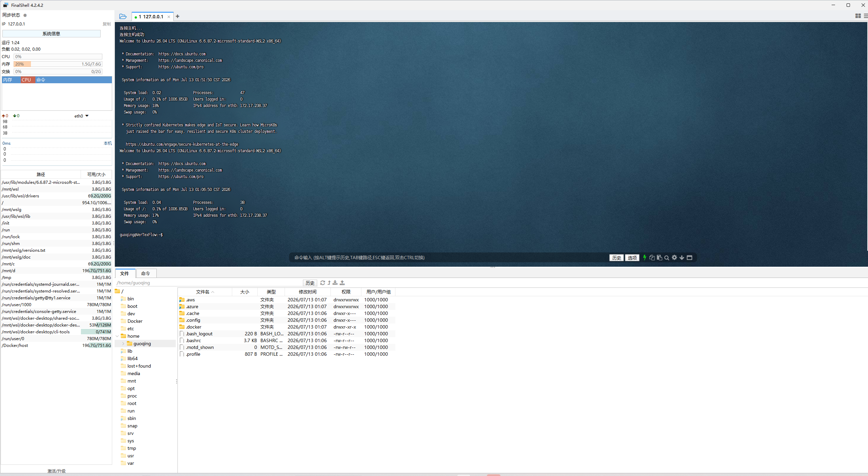Select the .aws folder row

(287, 300)
